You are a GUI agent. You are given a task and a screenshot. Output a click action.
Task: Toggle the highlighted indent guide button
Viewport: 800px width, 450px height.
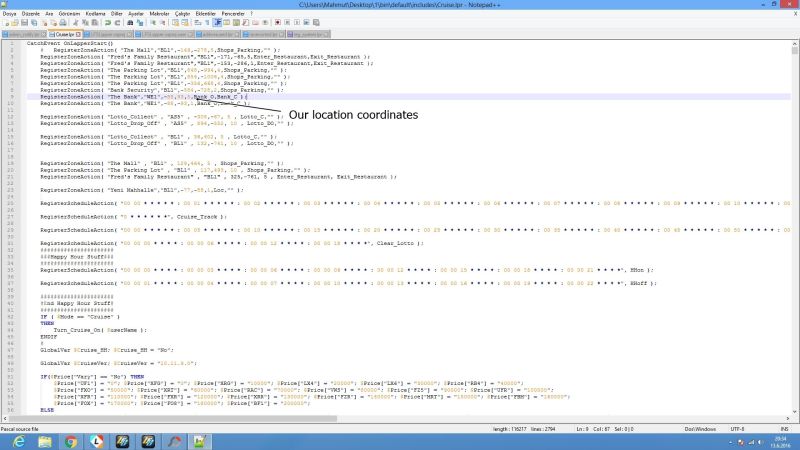(x=217, y=22)
